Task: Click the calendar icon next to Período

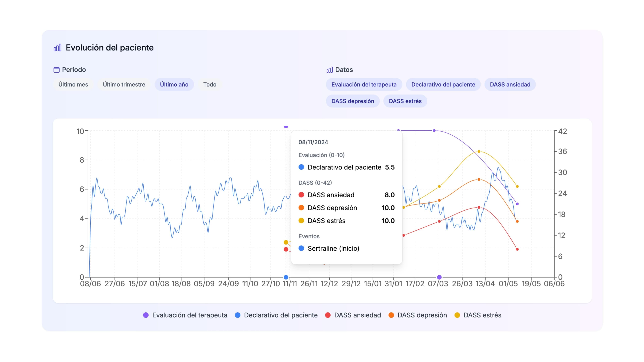Action: [57, 70]
